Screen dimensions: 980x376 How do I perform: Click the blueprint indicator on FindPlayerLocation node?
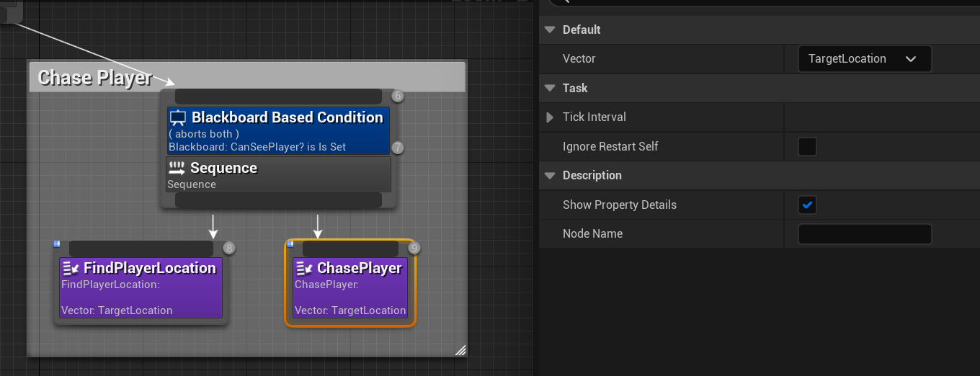[57, 244]
